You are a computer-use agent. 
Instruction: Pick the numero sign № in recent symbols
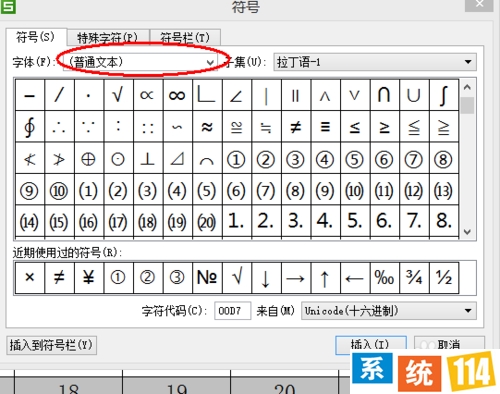[207, 277]
